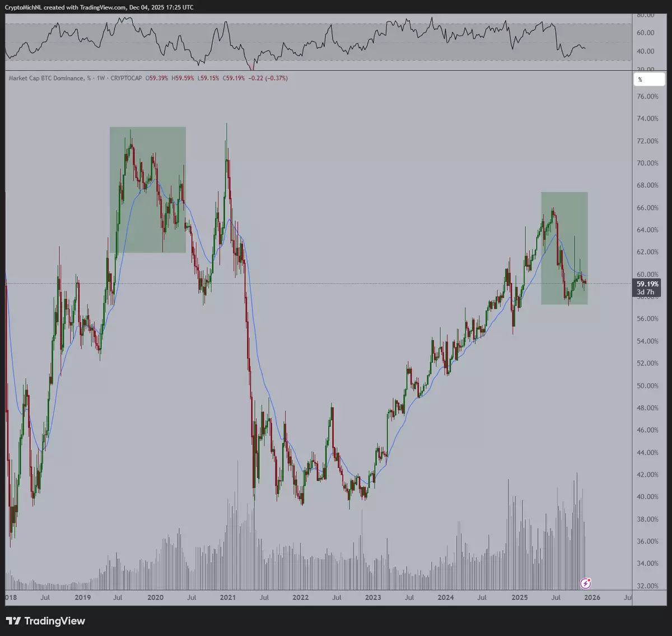This screenshot has width=672, height=636.
Task: Click the 76.00% level on price axis
Action: (648, 96)
